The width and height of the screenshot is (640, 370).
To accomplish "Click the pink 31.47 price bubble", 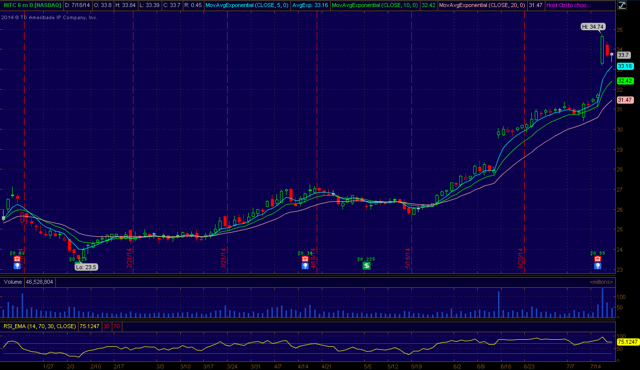I will point(625,100).
